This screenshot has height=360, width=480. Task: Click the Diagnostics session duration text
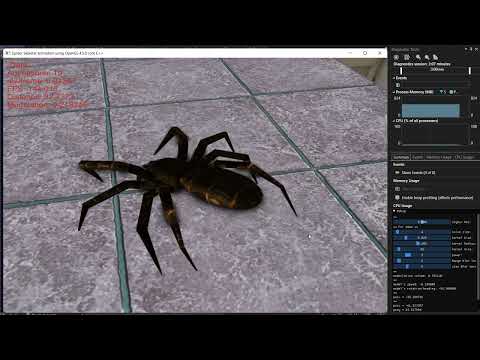tap(422, 64)
